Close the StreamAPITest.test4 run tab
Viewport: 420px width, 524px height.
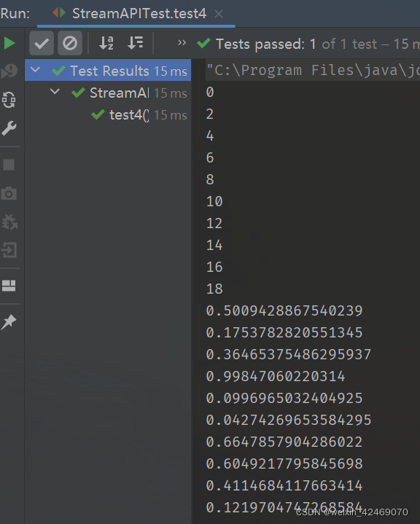coord(219,14)
